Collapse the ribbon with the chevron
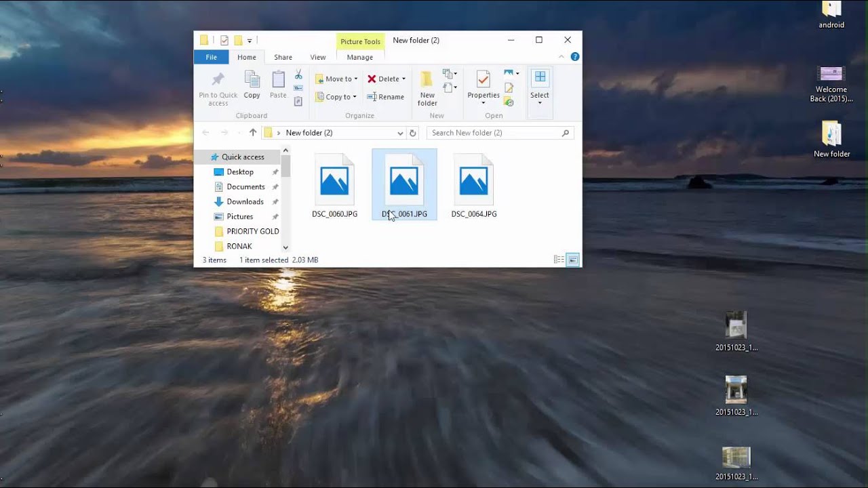Viewport: 868px width, 488px height. click(561, 58)
